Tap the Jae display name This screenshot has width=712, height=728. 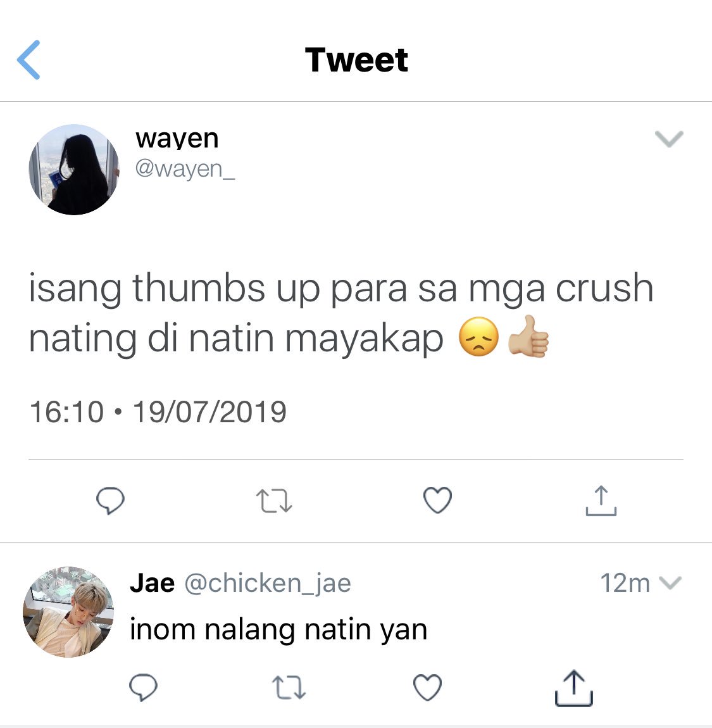153,582
